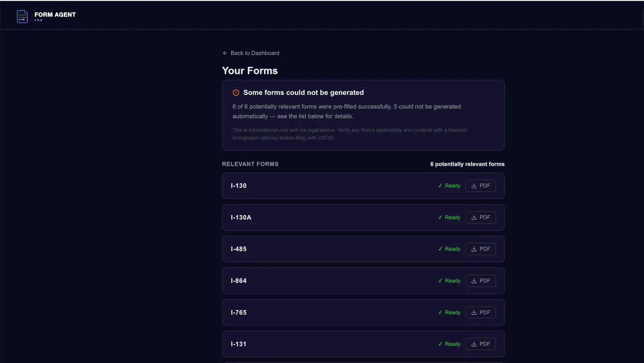Click the '6 of 6 potentially relevant forms' message
Viewport: 644px width, 363px height.
(347, 111)
